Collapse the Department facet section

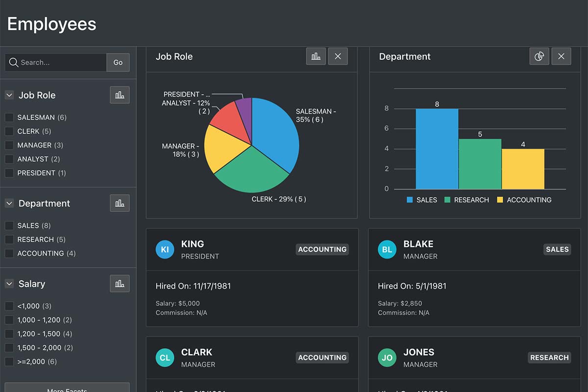(9, 203)
